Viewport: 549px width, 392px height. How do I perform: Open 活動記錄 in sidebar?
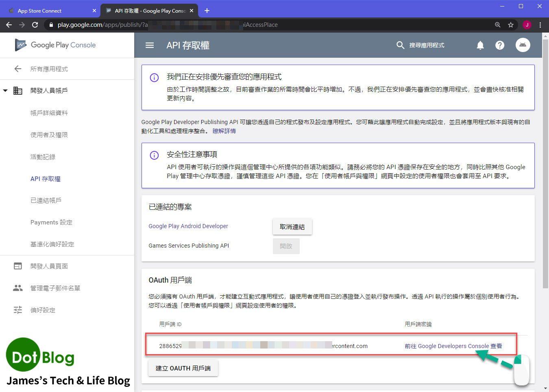coord(43,157)
